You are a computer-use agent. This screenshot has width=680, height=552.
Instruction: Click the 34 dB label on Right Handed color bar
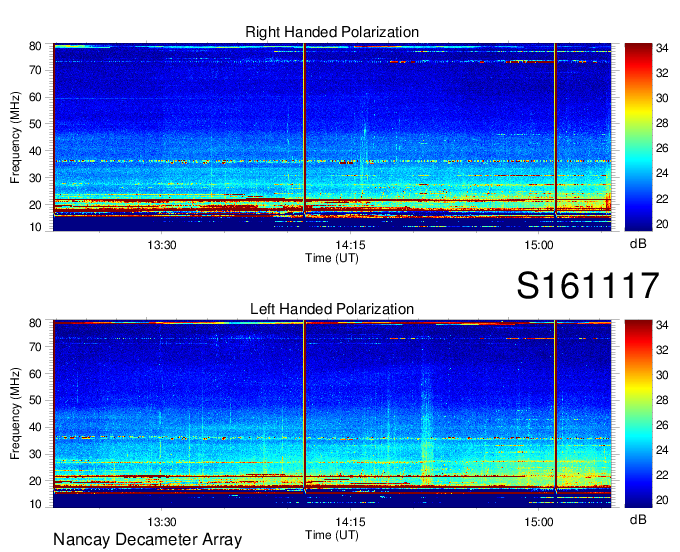pos(662,48)
